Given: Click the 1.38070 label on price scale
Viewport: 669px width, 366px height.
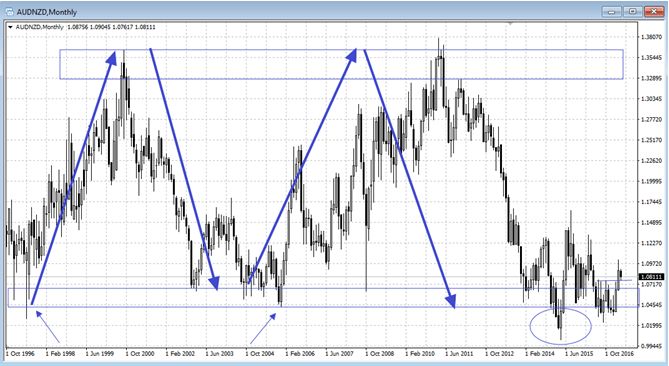Looking at the screenshot, I should tap(652, 37).
